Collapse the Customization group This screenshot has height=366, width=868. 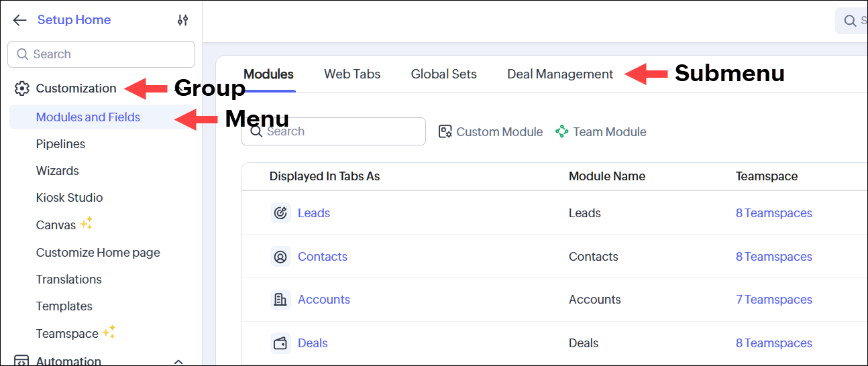pos(76,88)
